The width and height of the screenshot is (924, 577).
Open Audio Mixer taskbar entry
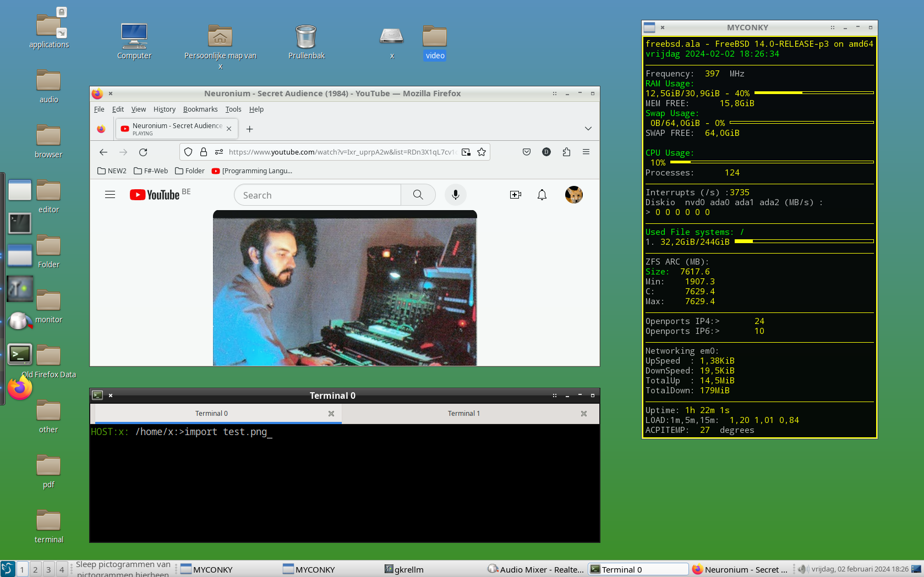tap(535, 569)
